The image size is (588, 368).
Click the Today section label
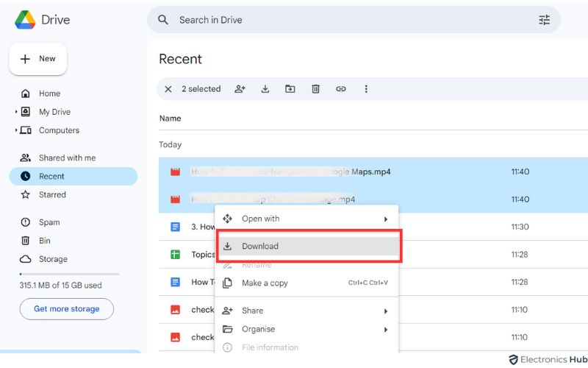click(171, 144)
